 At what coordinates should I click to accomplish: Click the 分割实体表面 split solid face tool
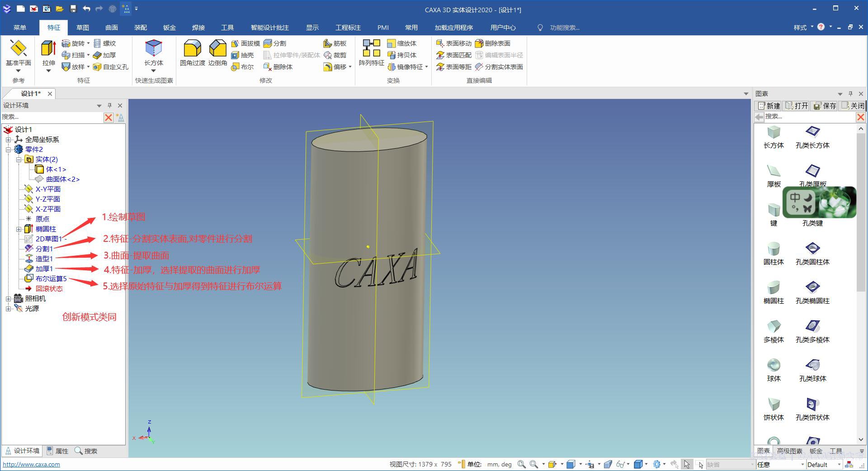pos(499,67)
